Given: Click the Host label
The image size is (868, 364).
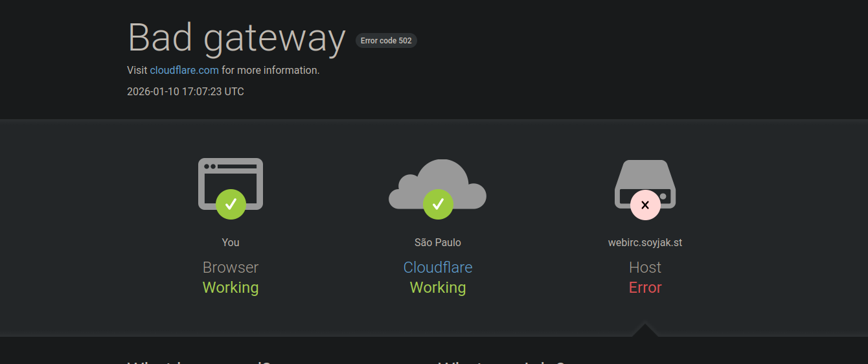Looking at the screenshot, I should pos(645,267).
